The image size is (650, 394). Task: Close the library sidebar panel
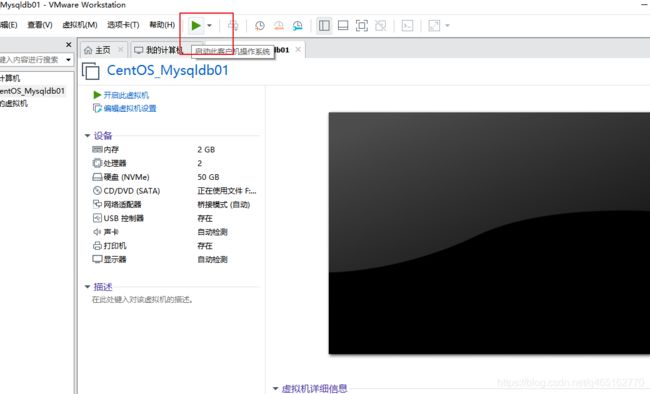tap(69, 44)
